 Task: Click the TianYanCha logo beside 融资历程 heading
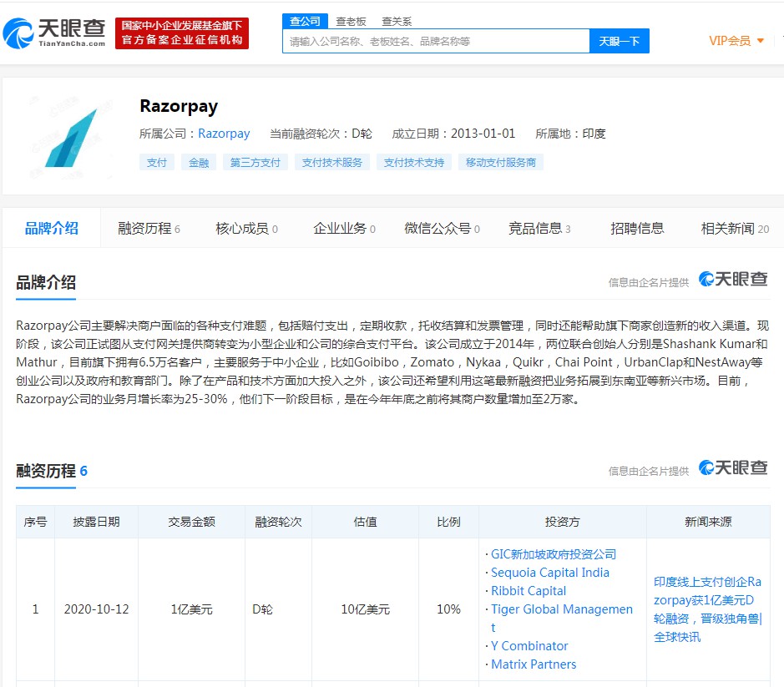coord(733,468)
